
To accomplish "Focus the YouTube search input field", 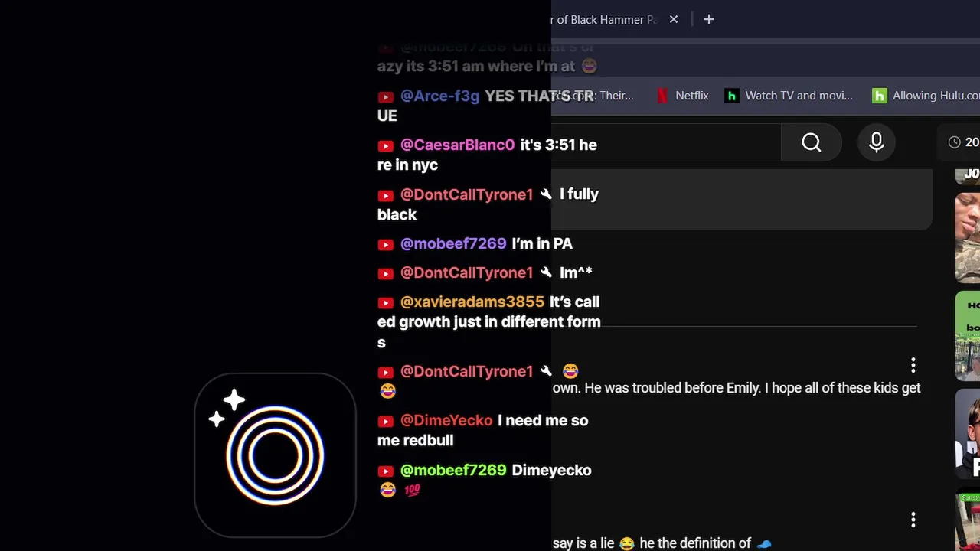I will (x=666, y=142).
